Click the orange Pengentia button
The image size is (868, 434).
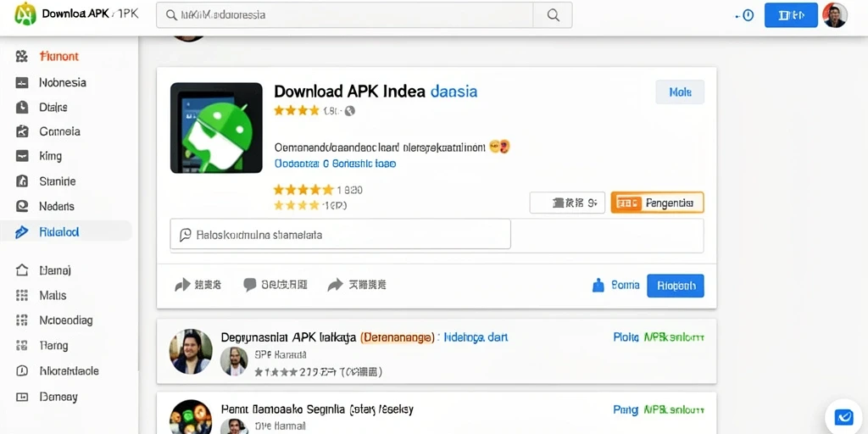[x=657, y=203]
